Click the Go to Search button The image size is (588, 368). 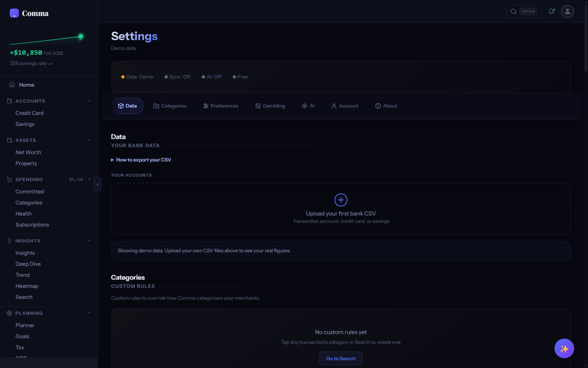coord(341,358)
